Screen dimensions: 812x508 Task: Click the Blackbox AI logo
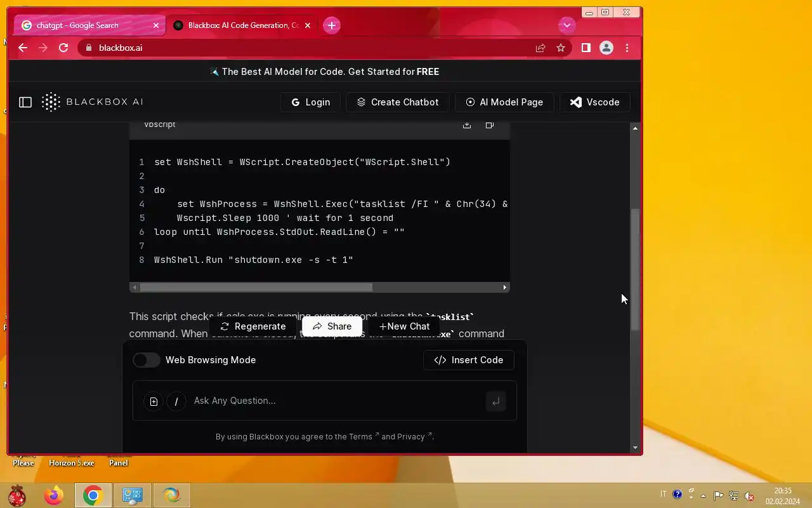93,102
